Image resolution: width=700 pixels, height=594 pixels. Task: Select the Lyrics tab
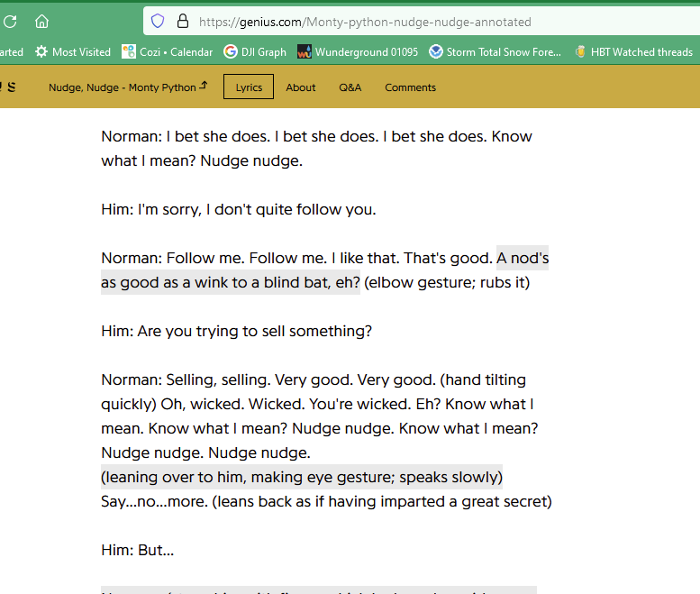point(249,87)
